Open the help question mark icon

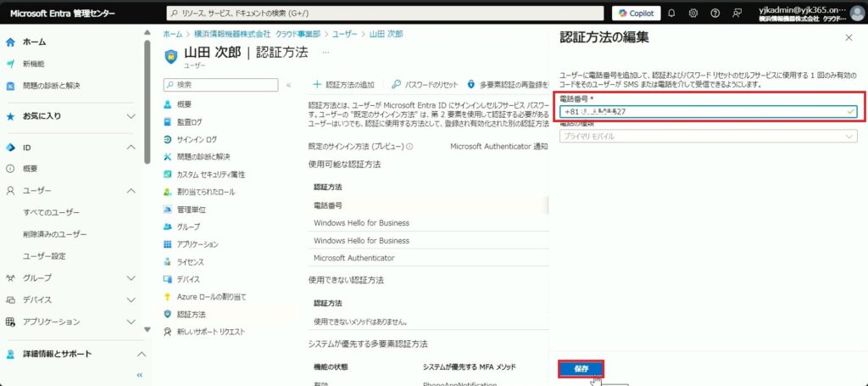[x=715, y=14]
